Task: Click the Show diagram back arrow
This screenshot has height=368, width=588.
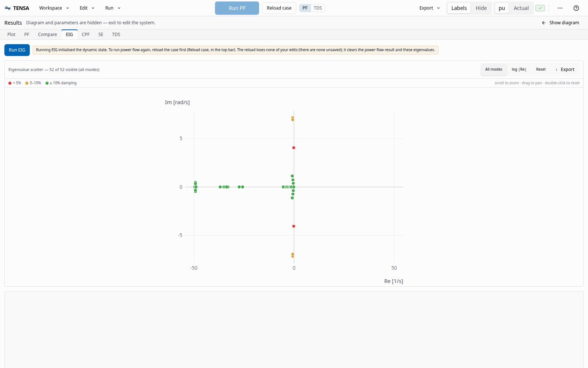Action: click(x=544, y=23)
